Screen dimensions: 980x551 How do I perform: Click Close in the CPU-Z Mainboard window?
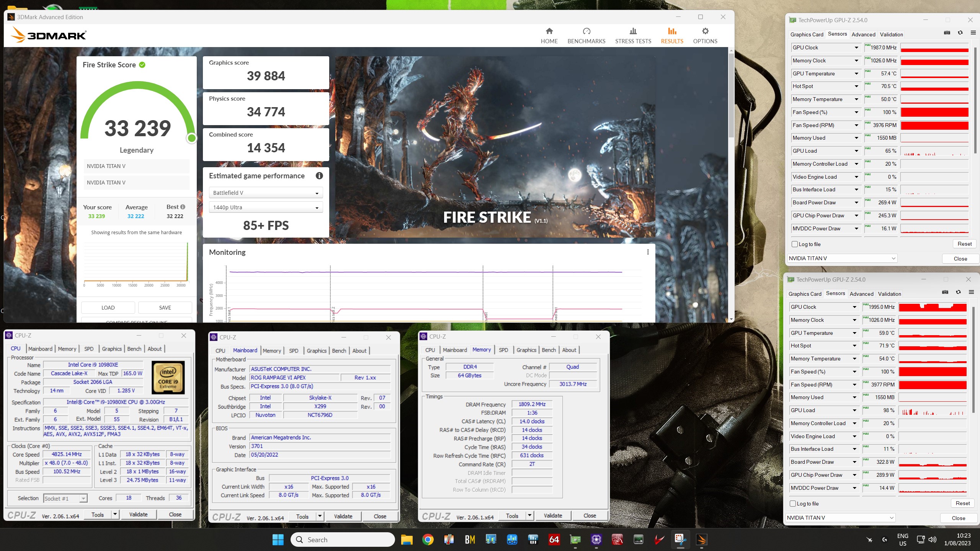[x=380, y=516]
